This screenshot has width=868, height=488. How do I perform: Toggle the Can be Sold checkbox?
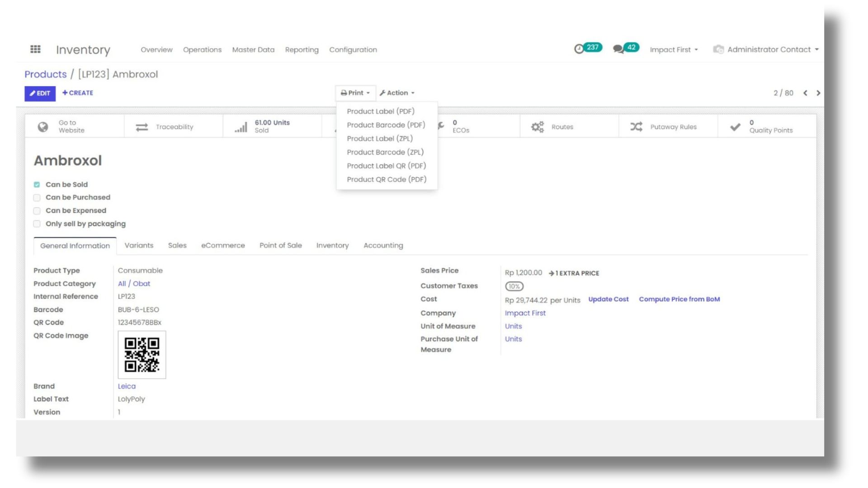37,184
